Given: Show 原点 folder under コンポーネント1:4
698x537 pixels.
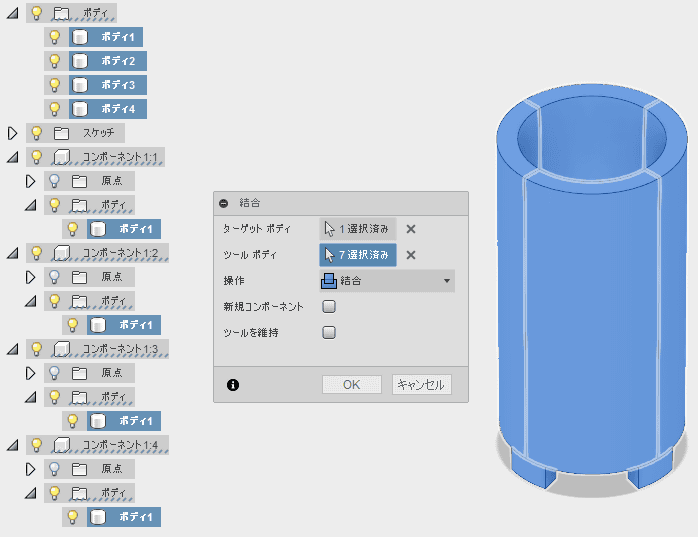Looking at the screenshot, I should pyautogui.click(x=54, y=469).
